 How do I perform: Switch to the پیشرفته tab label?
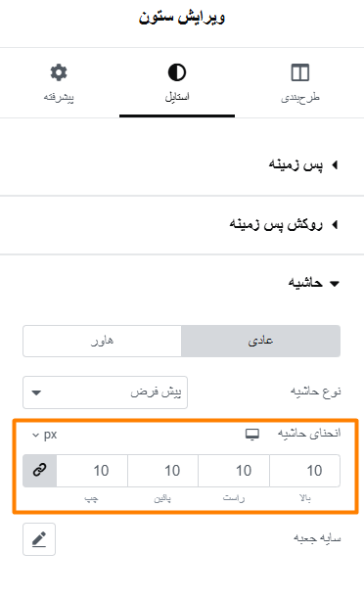[x=59, y=98]
